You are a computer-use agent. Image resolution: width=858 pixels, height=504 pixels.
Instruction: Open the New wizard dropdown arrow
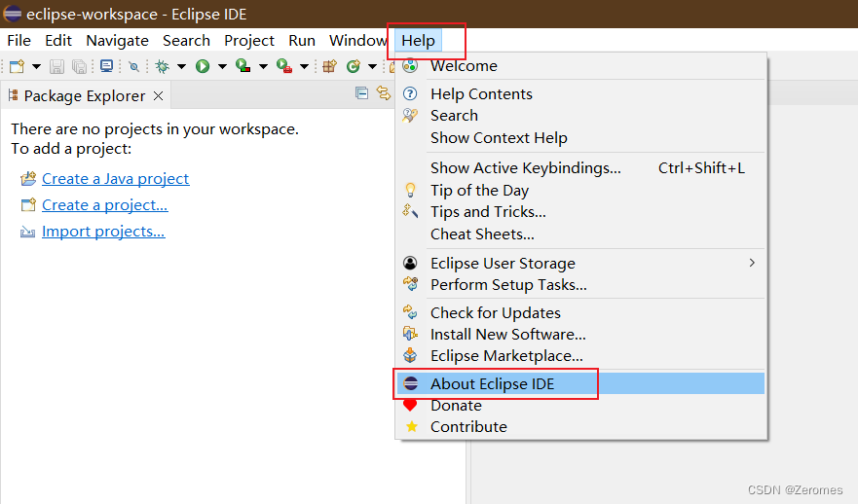click(36, 67)
